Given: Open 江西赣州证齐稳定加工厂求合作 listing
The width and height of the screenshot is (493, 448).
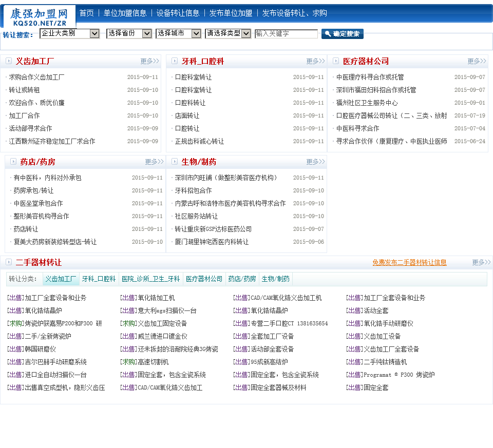Looking at the screenshot, I should pos(52,141).
